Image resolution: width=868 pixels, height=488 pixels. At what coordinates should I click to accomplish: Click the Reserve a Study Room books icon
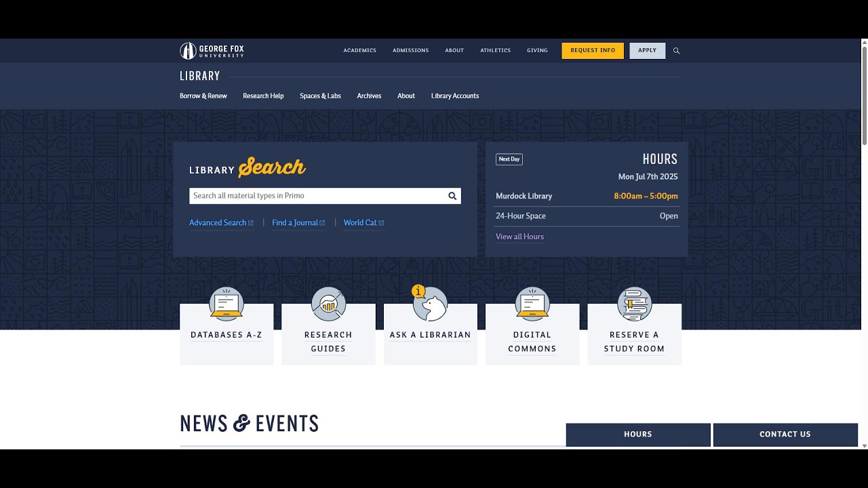point(634,304)
